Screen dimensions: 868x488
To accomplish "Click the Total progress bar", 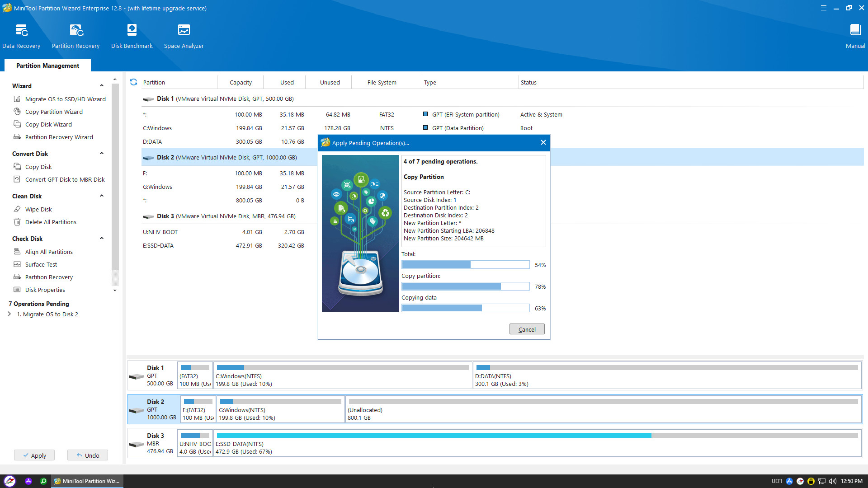I will [x=465, y=265].
